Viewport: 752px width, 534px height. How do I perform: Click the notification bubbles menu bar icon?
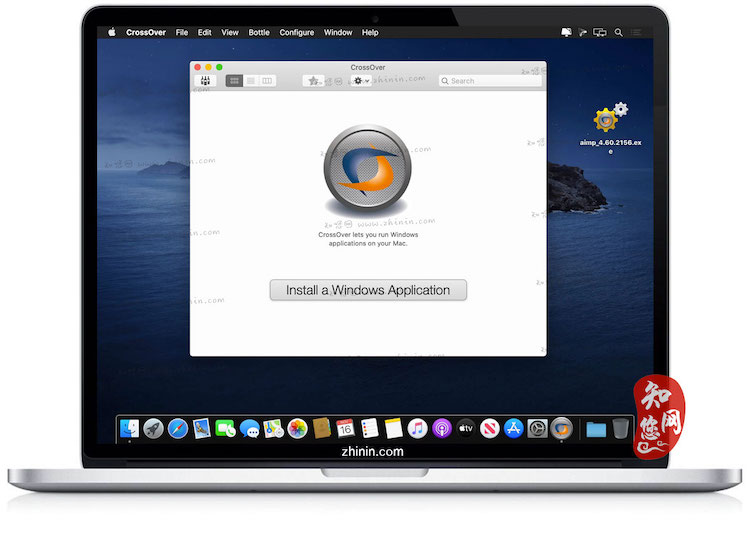coord(566,32)
